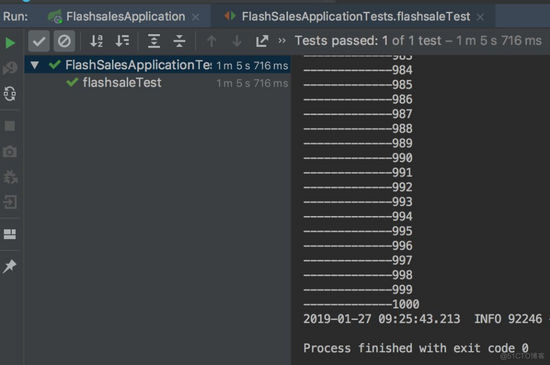Click Rerun failed tests icon
The image size is (550, 365).
[10, 68]
